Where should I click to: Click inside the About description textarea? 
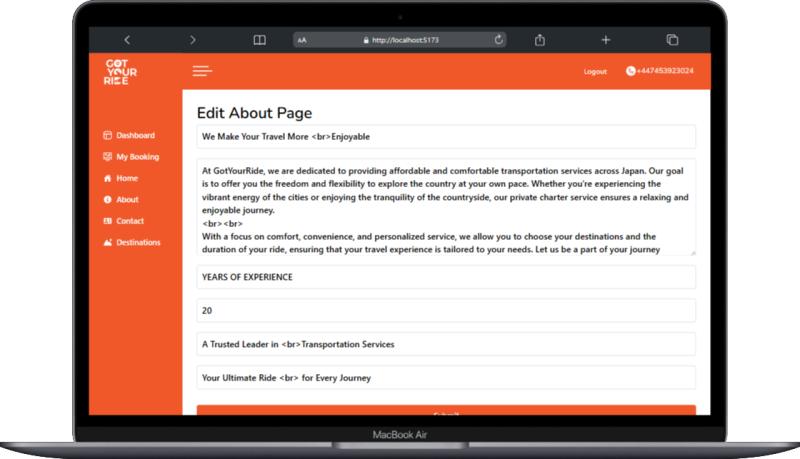(446, 207)
